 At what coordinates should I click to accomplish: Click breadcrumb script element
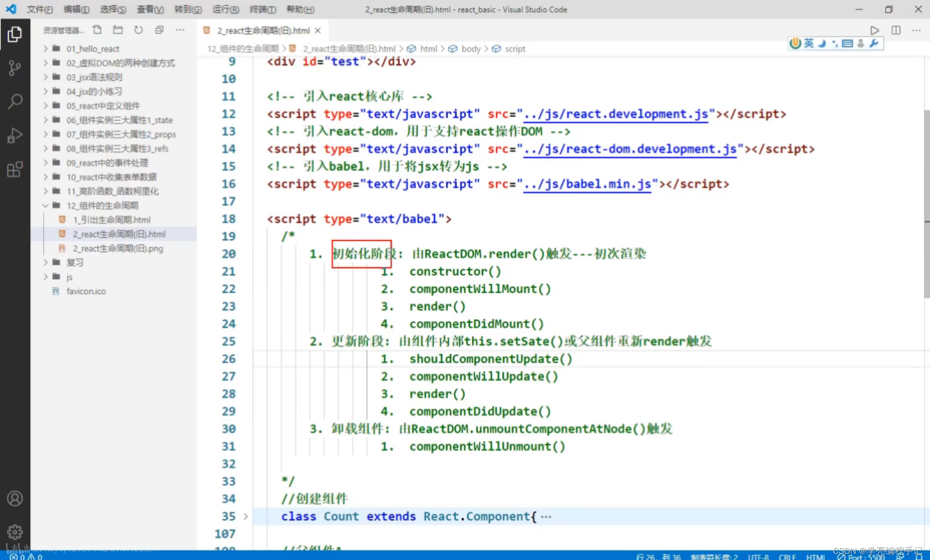515,49
